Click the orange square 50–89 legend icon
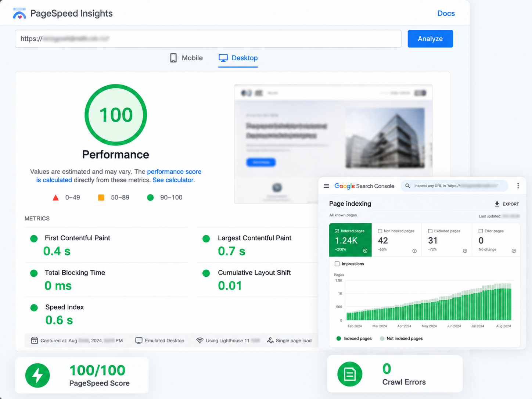Viewport: 532px width, 399px height. click(x=101, y=198)
